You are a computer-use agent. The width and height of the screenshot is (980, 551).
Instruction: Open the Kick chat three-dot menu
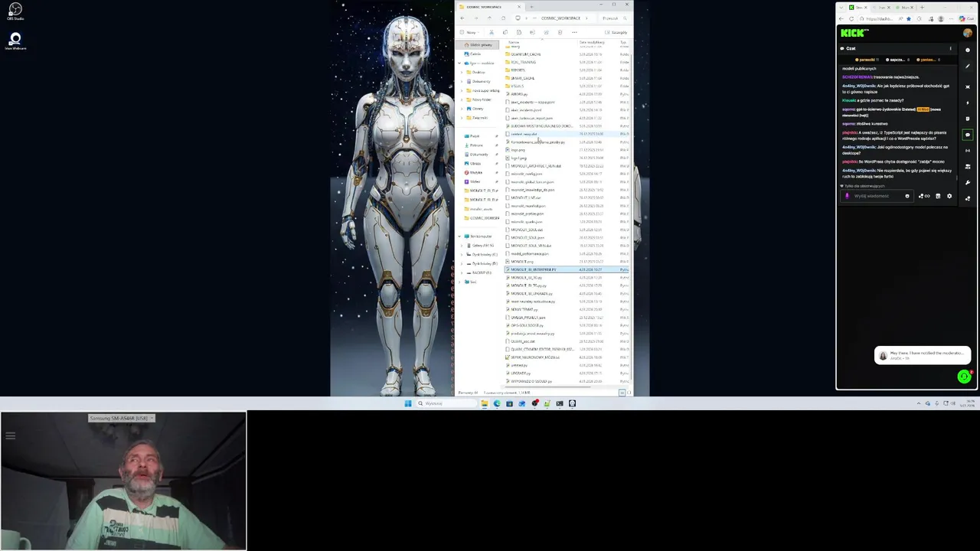point(951,48)
